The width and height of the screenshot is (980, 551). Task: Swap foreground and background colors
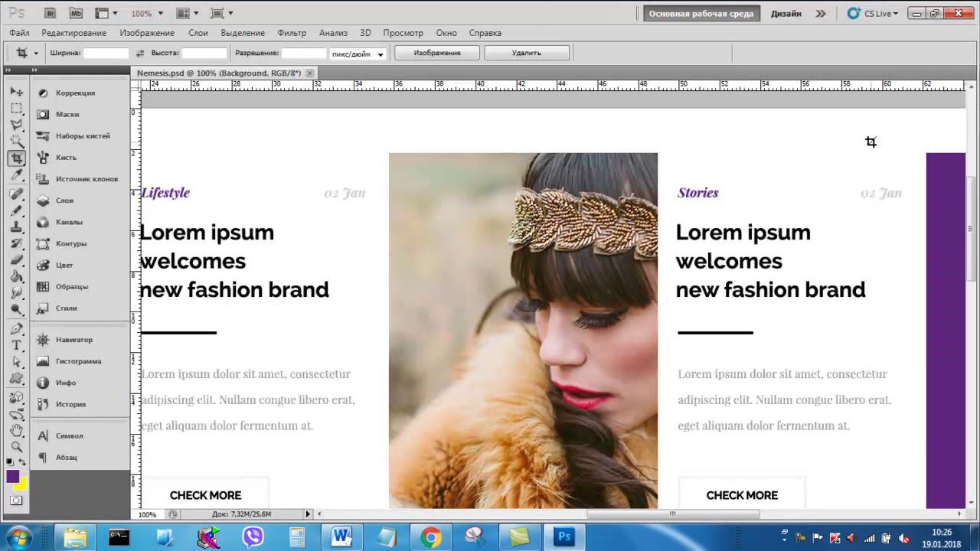(22, 462)
